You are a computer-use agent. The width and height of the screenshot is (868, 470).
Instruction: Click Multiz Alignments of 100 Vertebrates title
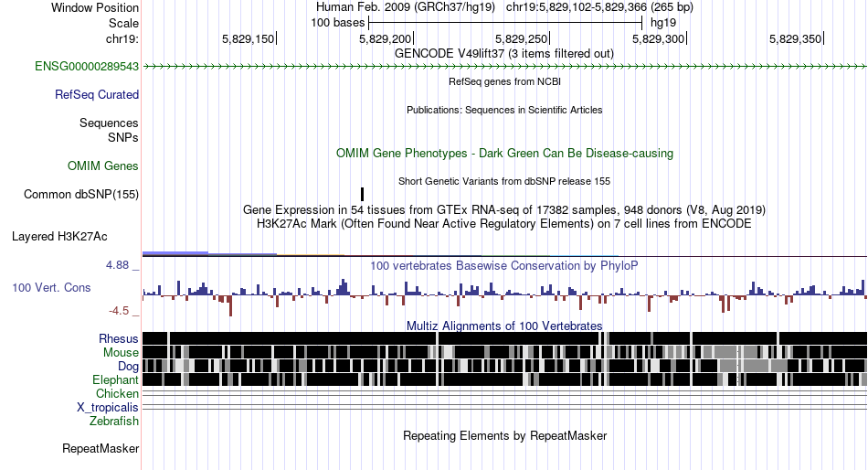coord(504,326)
